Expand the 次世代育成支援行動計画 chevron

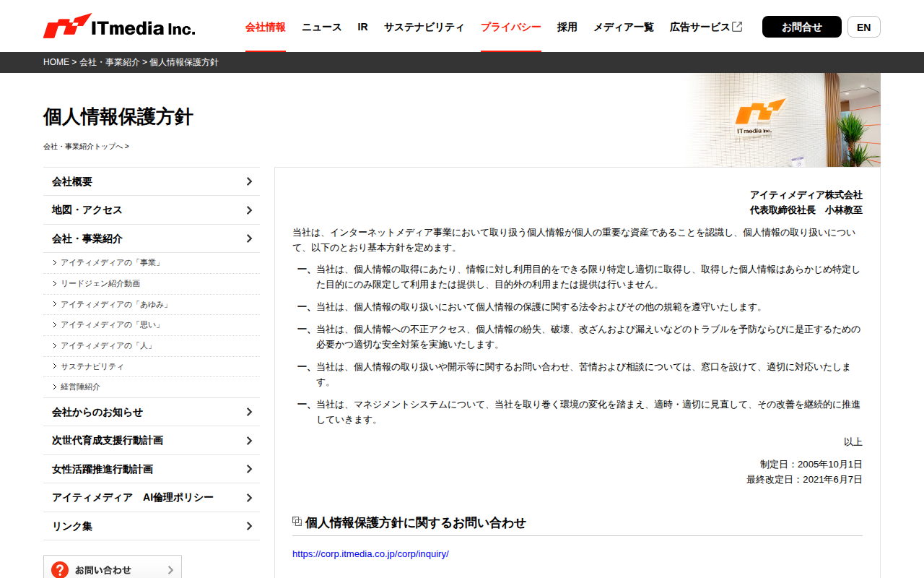click(249, 441)
